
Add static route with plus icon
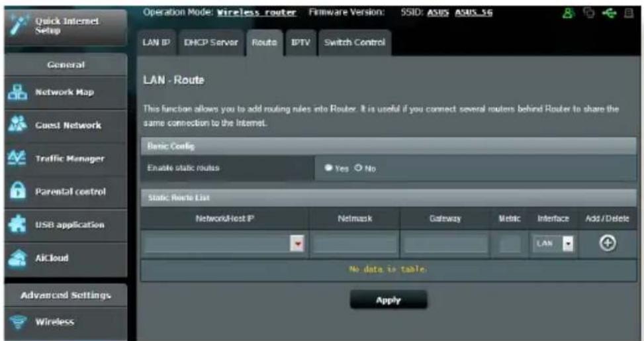tap(608, 244)
